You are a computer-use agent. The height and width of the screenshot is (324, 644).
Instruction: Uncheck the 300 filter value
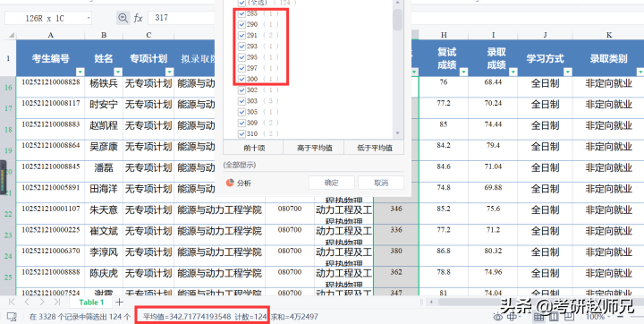pyautogui.click(x=241, y=79)
